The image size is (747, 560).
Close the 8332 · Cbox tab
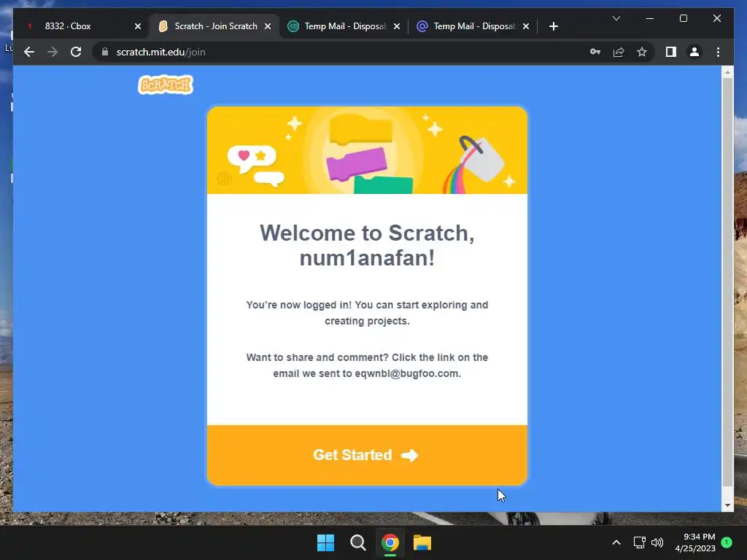tap(138, 26)
